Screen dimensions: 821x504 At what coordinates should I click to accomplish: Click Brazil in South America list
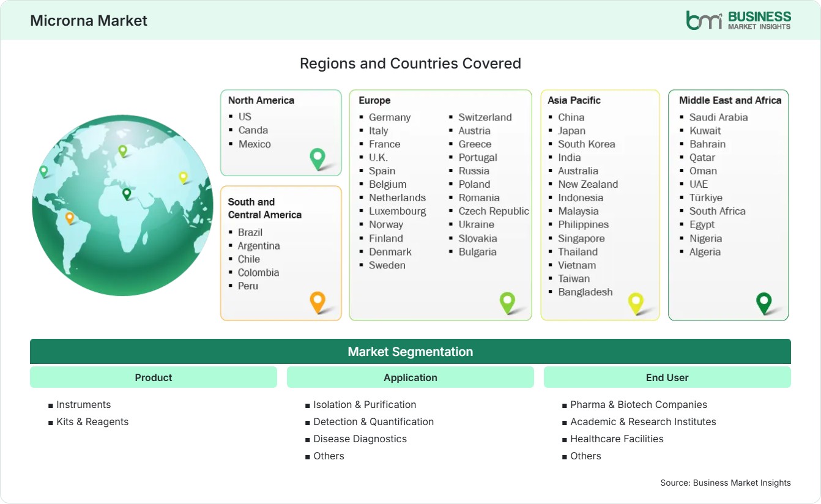[x=250, y=232]
